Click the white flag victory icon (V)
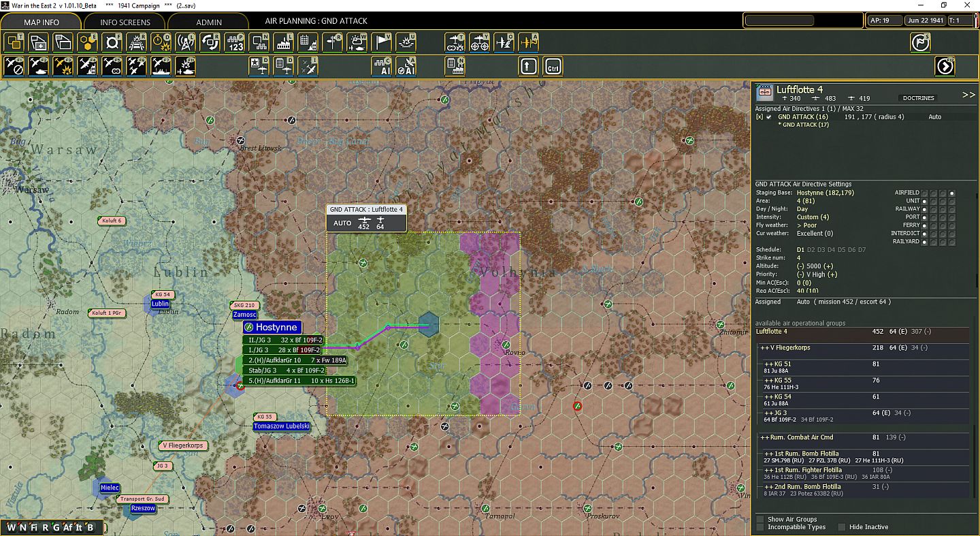The image size is (980, 536). click(382, 42)
